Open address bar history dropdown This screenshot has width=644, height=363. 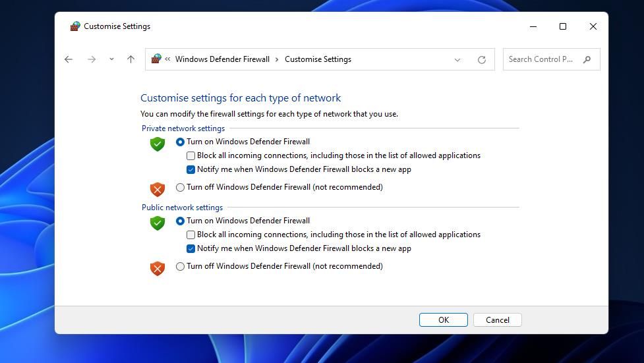pos(457,59)
